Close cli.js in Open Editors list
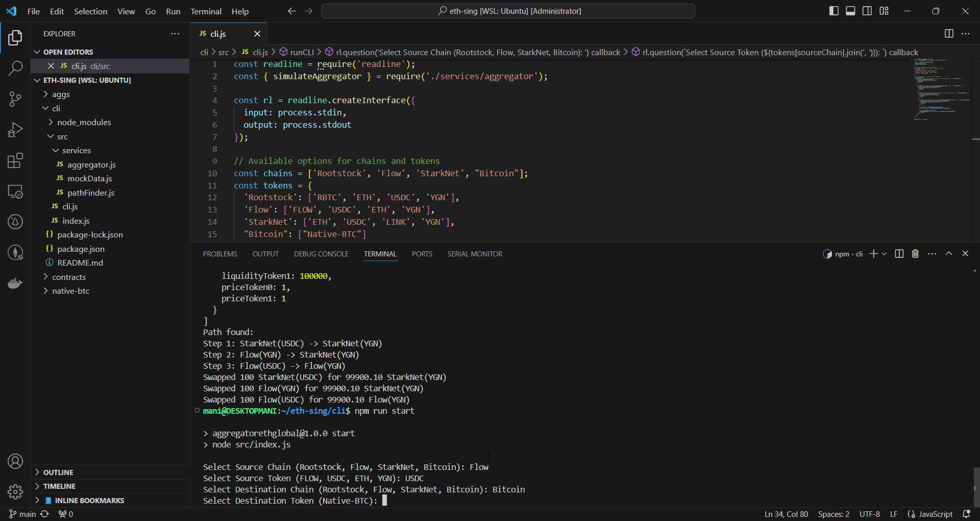 coord(51,66)
